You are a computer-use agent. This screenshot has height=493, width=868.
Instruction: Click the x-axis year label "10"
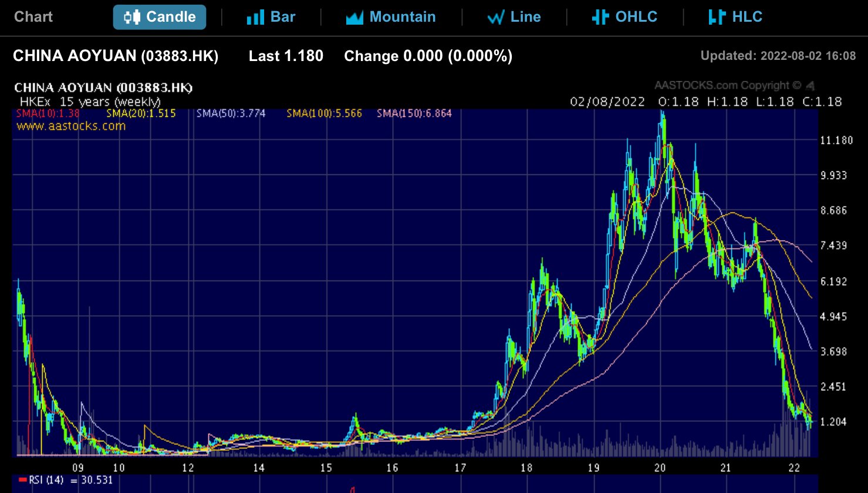[x=119, y=468]
